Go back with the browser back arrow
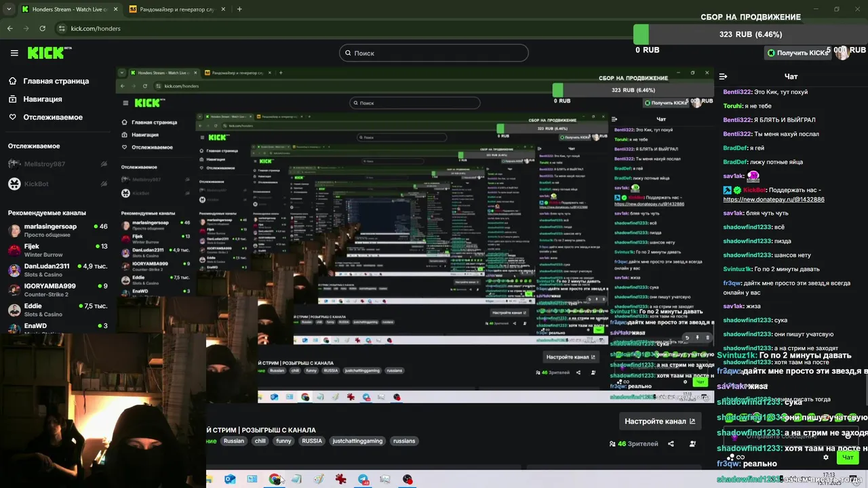 [x=10, y=28]
